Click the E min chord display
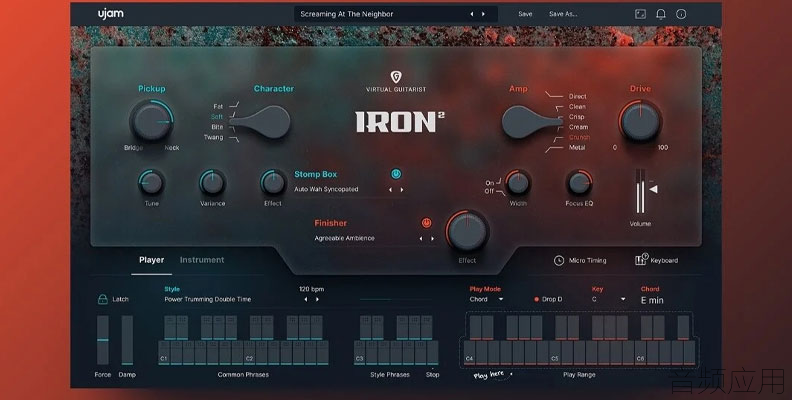 click(x=652, y=300)
